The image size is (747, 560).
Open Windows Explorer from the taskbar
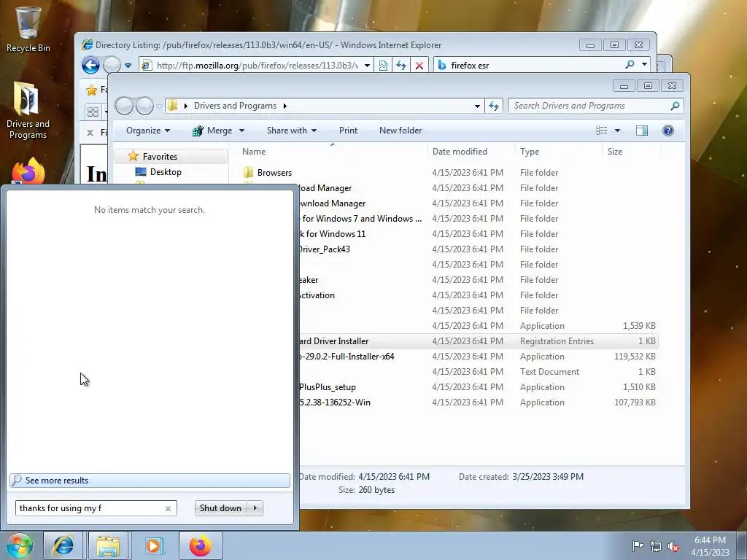coord(108,545)
